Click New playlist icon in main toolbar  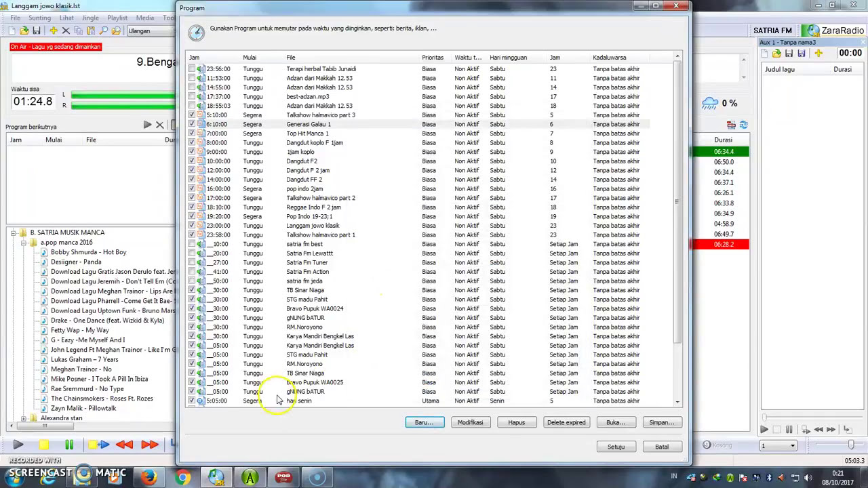click(12, 30)
